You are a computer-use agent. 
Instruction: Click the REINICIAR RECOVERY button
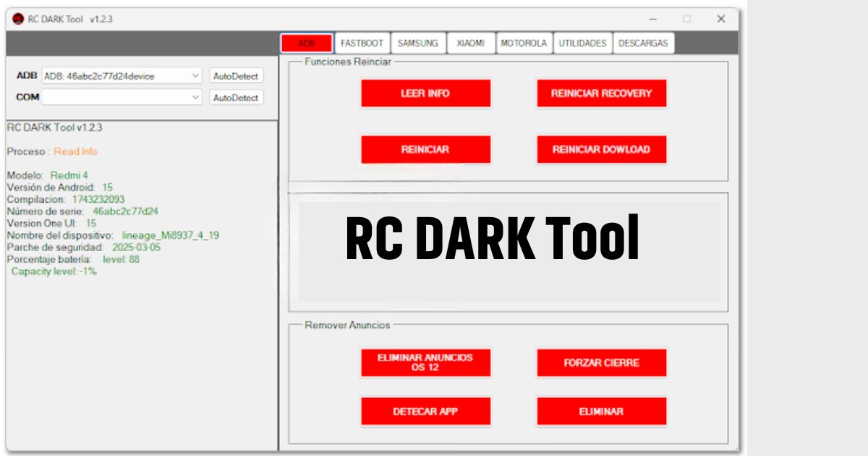click(601, 93)
